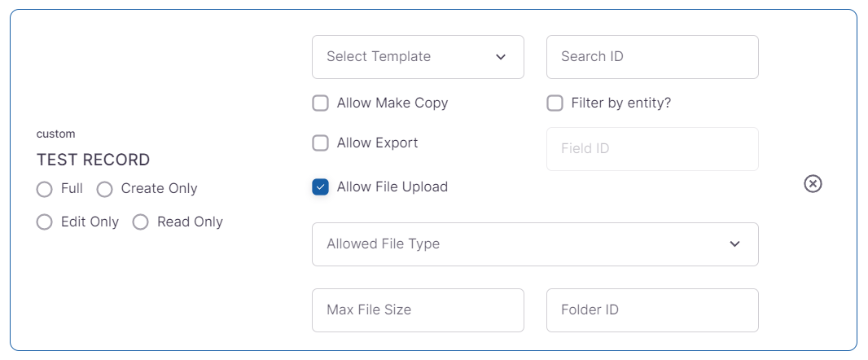
Task: Select the Edit Only radio option
Action: click(45, 222)
